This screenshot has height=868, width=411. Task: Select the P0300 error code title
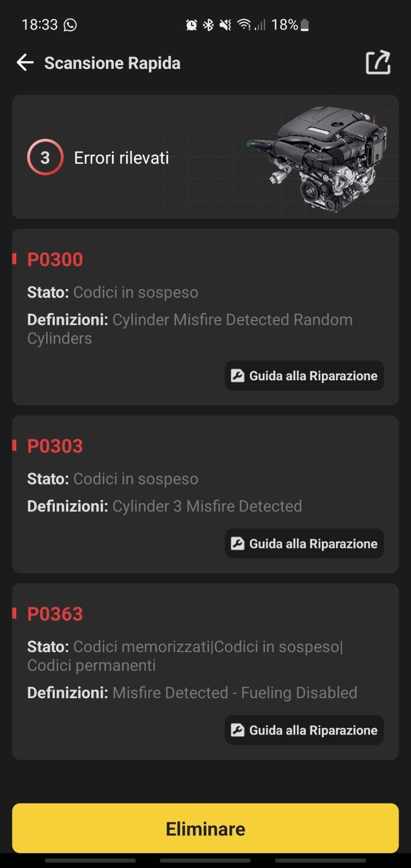(x=55, y=260)
